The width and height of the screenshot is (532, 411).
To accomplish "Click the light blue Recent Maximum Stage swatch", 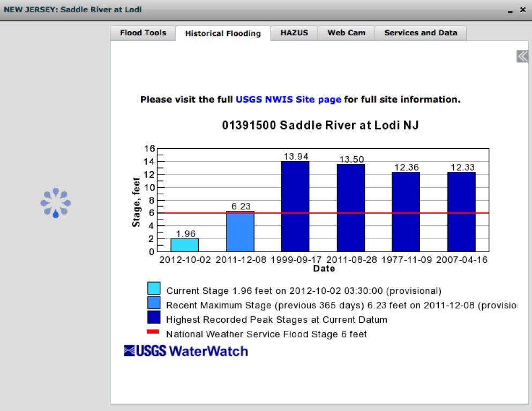I will 154,302.
